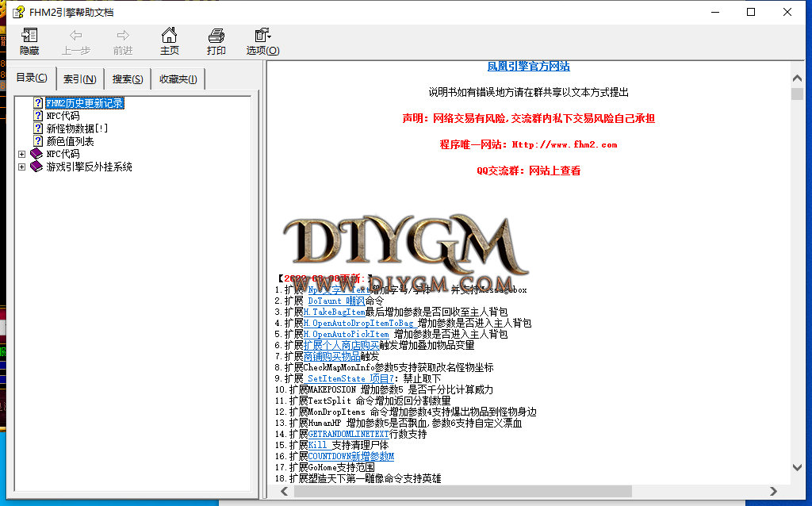The image size is (812, 506).
Task: Click the vertical scrollbar down arrow
Action: pos(798,467)
